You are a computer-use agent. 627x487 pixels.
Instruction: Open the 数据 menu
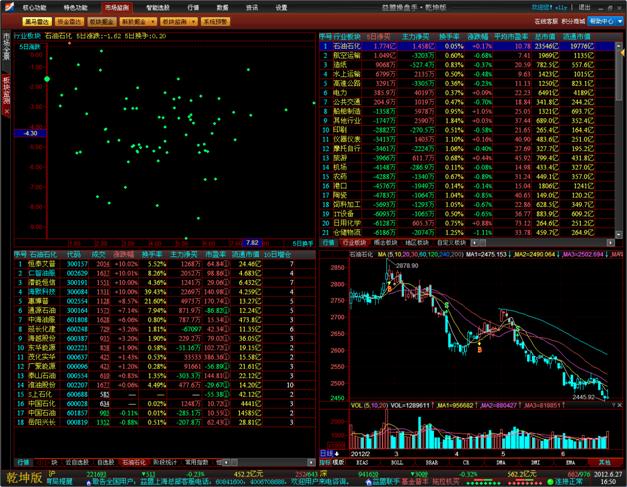click(222, 8)
